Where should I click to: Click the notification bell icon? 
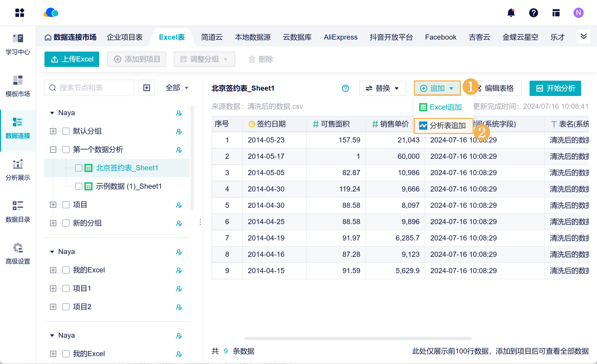click(511, 13)
